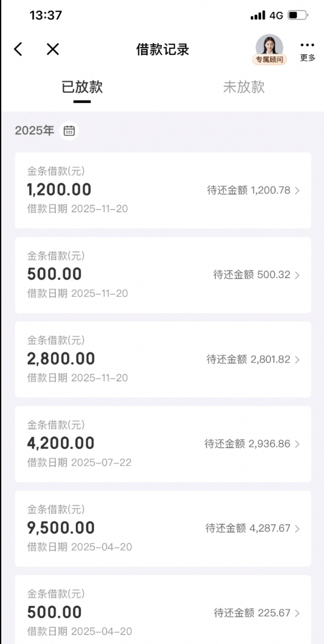Image resolution: width=324 pixels, height=644 pixels.
Task: Expand chevron beside 待还金额 2,936.86
Action: pos(297,444)
